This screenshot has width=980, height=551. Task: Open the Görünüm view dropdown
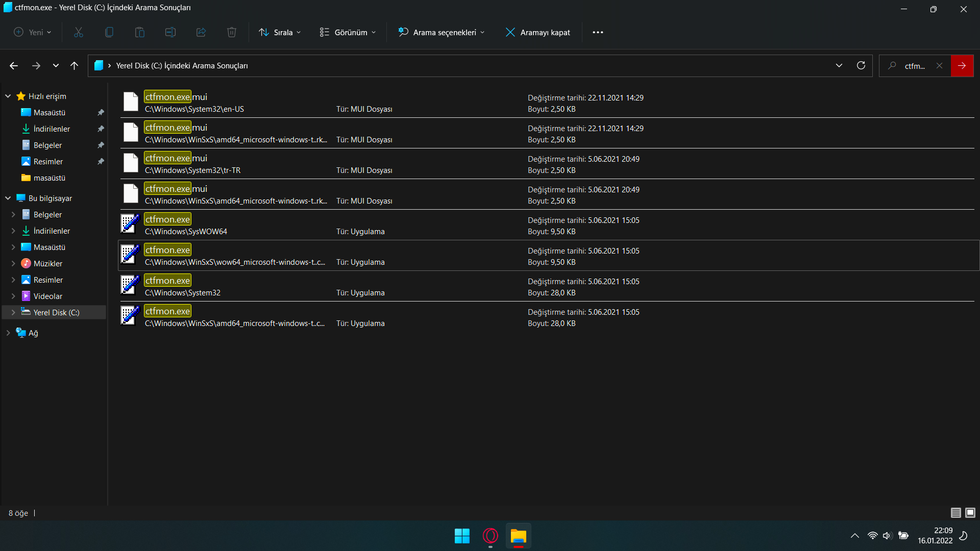pos(348,32)
